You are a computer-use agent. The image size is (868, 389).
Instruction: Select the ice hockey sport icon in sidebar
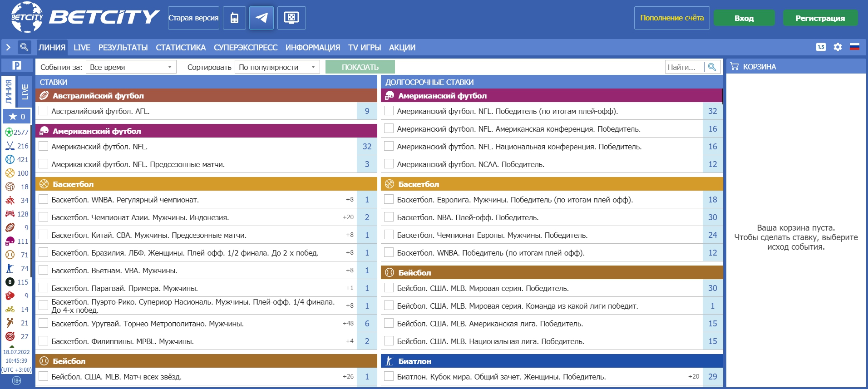(x=10, y=146)
